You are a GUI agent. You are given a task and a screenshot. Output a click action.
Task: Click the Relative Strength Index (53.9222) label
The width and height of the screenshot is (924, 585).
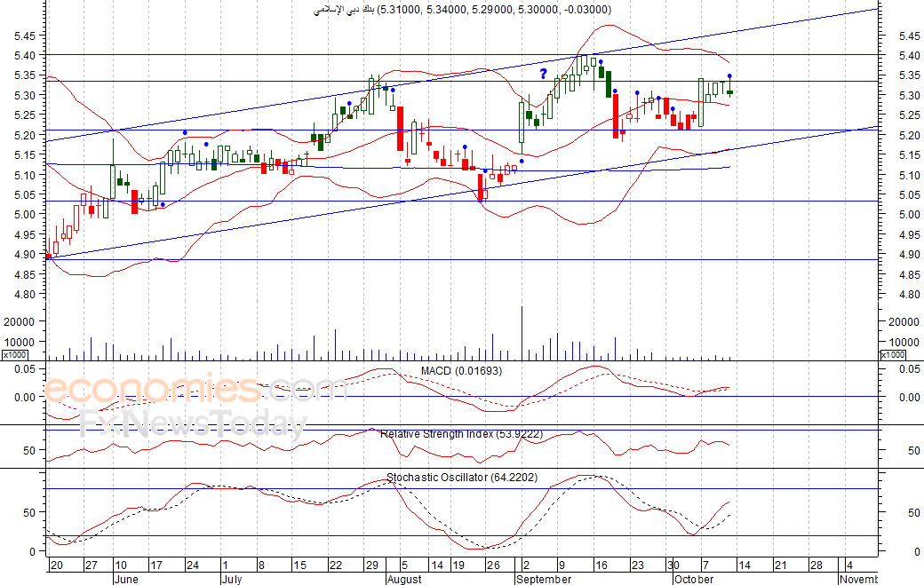461,434
